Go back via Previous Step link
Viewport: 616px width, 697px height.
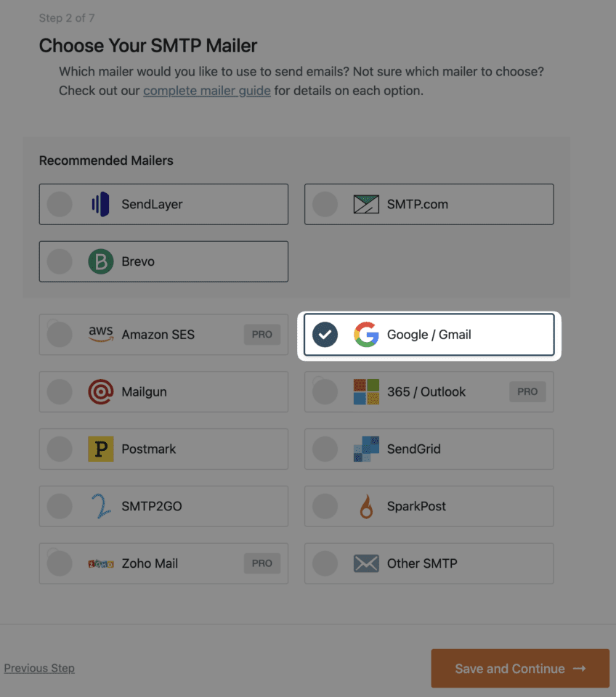(39, 668)
